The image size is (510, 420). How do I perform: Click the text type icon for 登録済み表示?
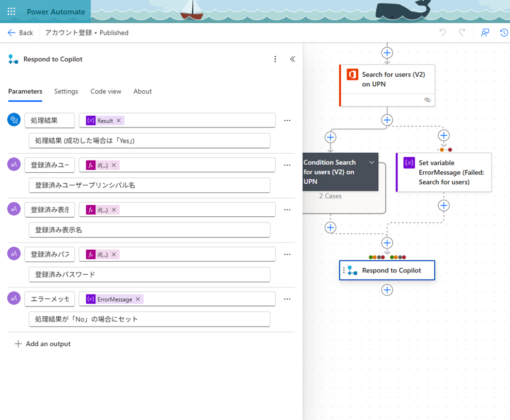click(x=14, y=209)
